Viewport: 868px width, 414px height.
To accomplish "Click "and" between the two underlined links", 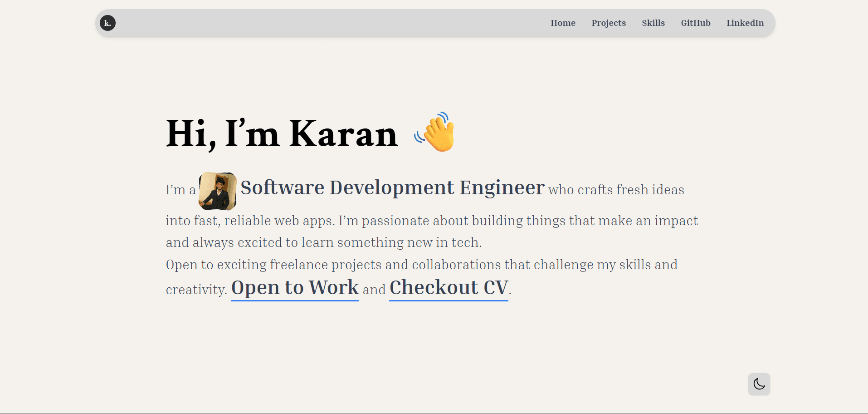I will tap(374, 290).
